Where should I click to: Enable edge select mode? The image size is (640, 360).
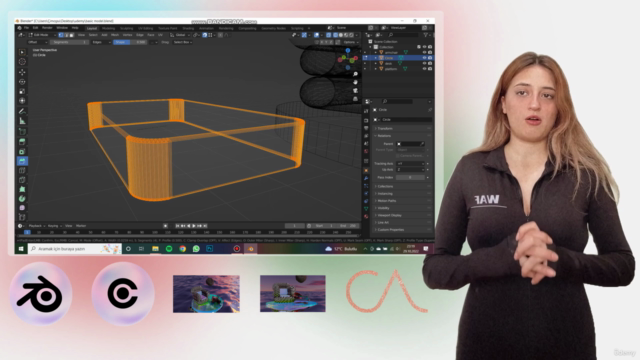click(67, 35)
